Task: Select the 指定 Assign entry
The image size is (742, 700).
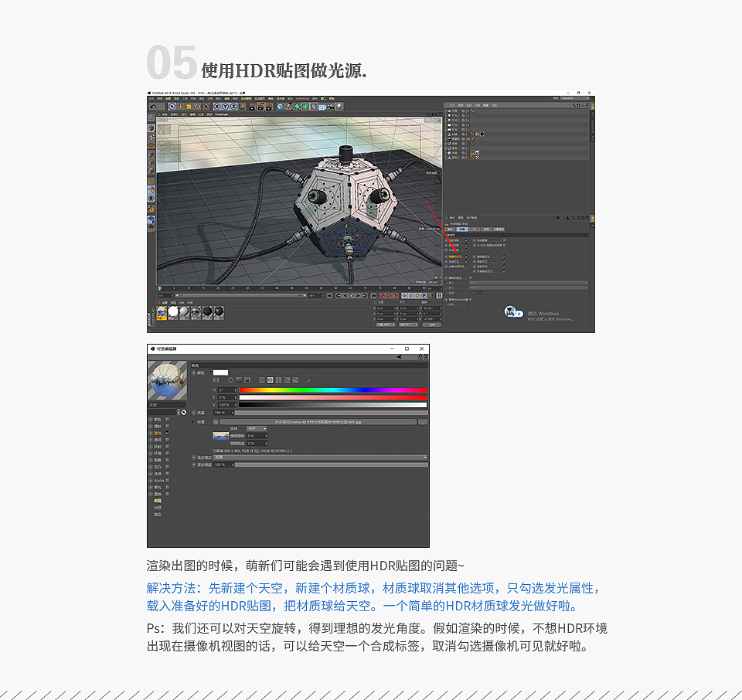Action: pyautogui.click(x=158, y=514)
